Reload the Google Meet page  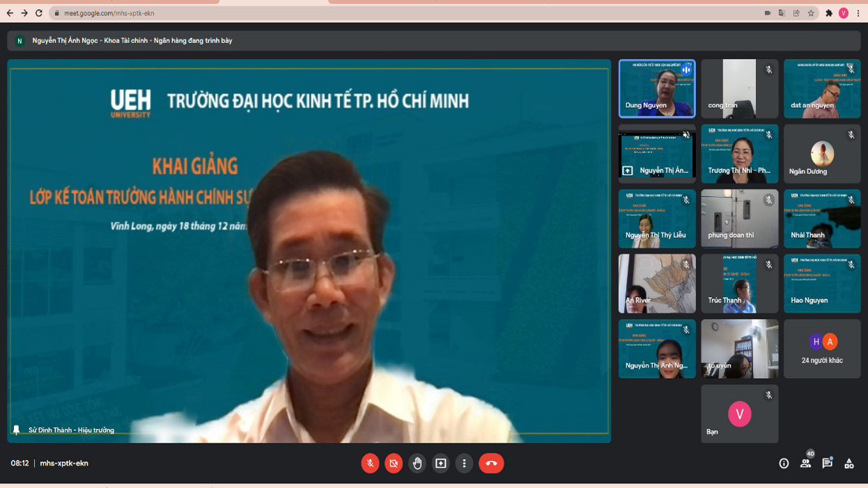39,13
